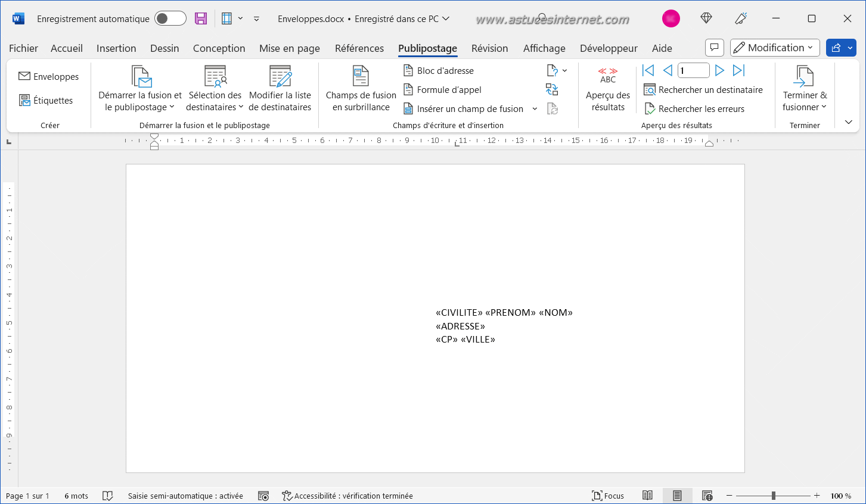Click the save diskette icon in title bar

pos(201,18)
